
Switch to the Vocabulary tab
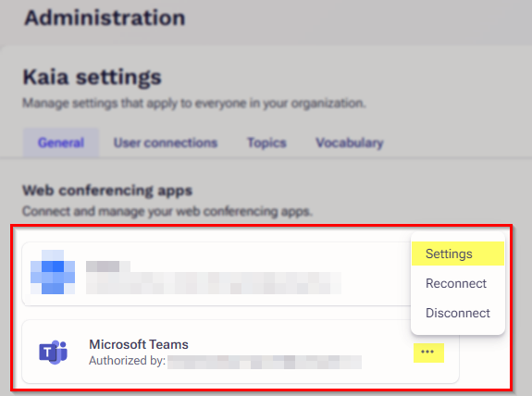point(350,142)
